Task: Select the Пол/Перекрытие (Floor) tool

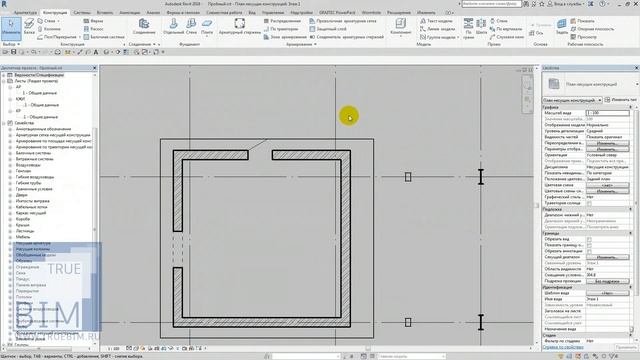Action: click(x=57, y=37)
